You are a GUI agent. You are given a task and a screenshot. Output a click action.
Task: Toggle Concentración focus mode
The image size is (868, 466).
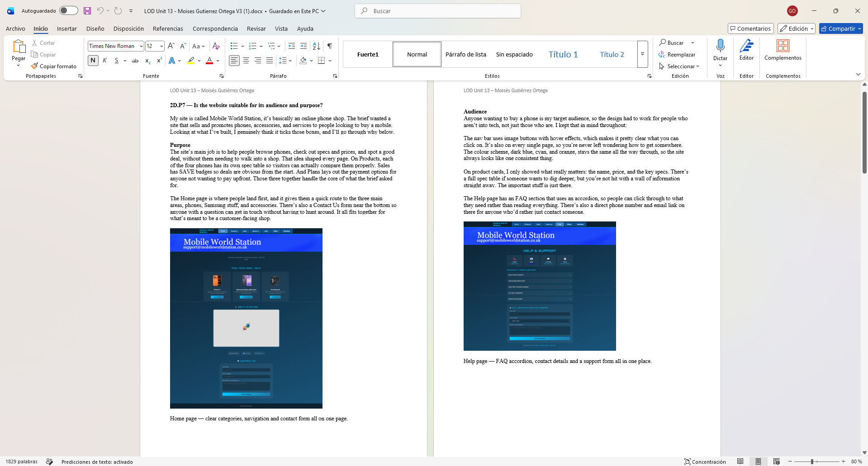pyautogui.click(x=705, y=461)
